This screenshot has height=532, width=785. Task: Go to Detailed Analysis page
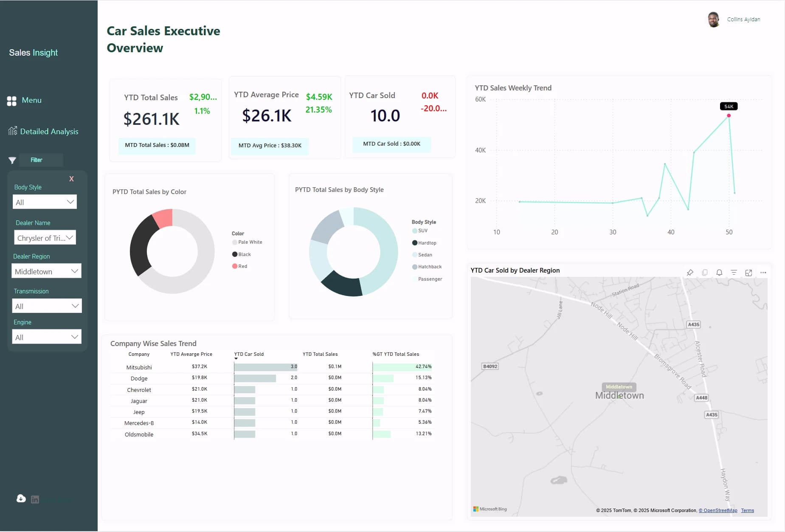[49, 132]
